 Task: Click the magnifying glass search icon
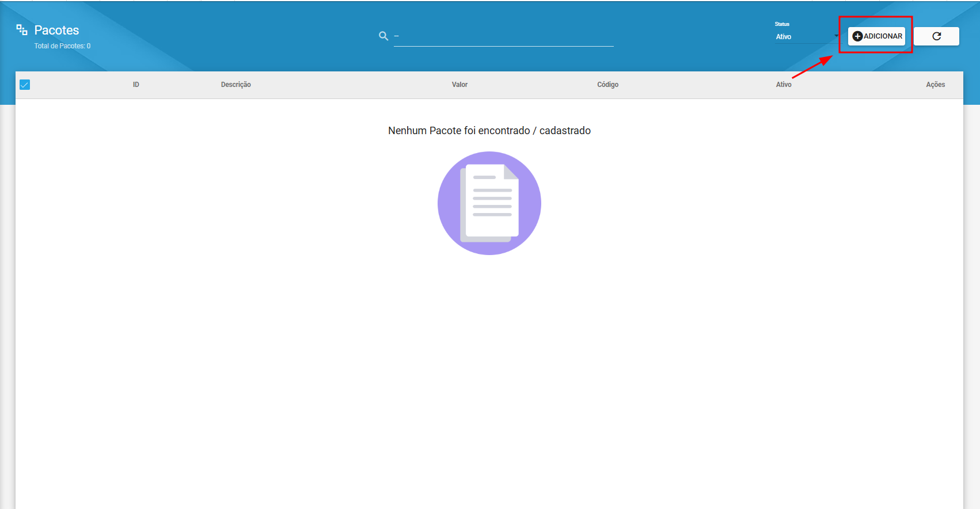point(383,36)
